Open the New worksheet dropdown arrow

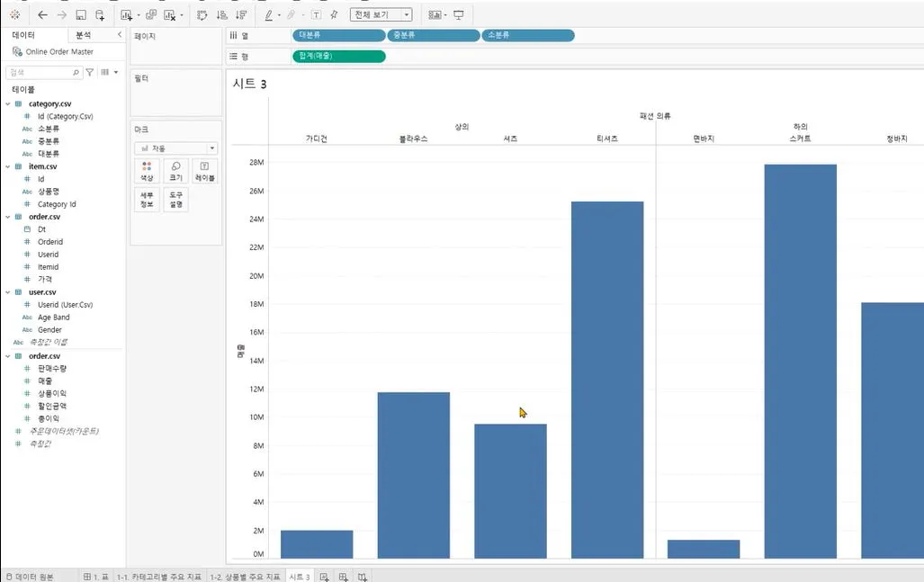(139, 15)
